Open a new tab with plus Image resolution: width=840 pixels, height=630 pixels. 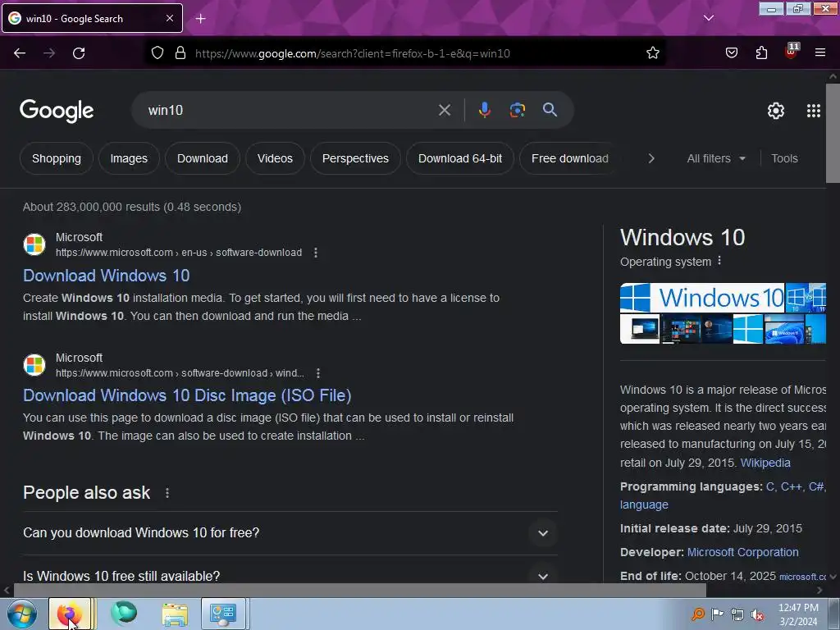click(200, 19)
